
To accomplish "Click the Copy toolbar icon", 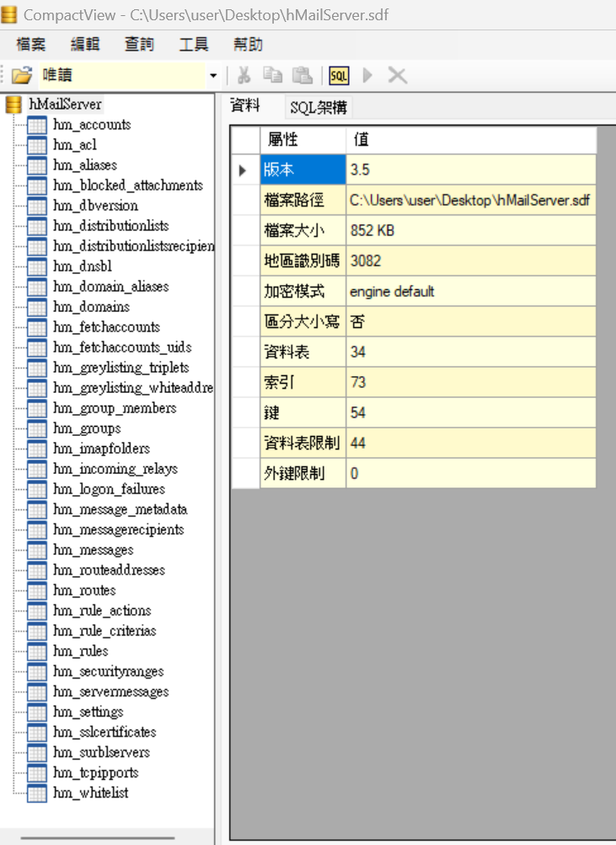I will pos(272,75).
